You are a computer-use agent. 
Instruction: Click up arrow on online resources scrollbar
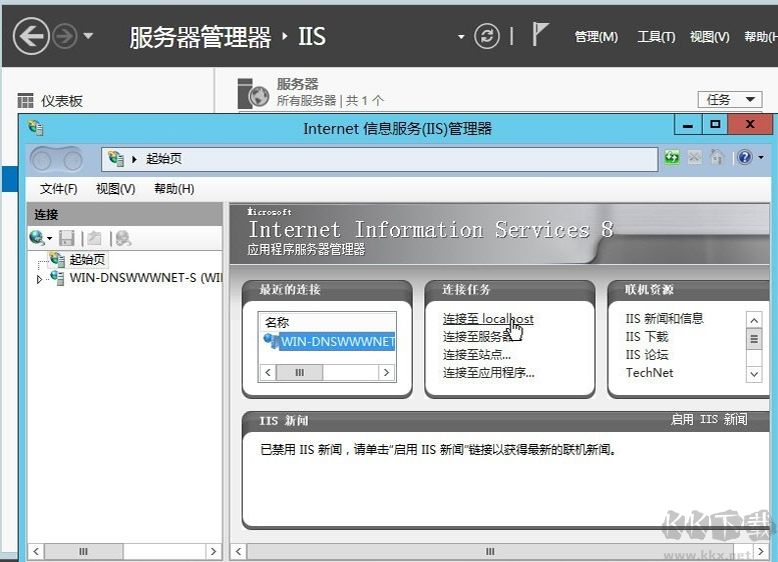[x=754, y=320]
